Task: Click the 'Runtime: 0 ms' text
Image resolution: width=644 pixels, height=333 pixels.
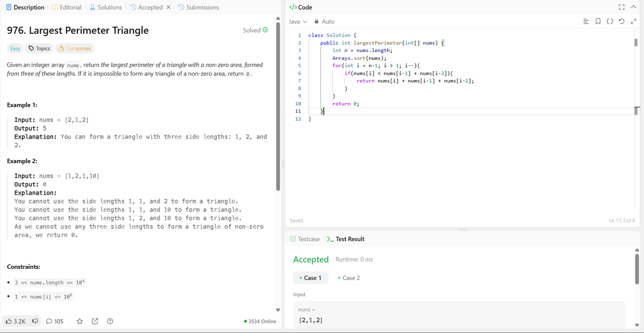Action: 354,259
